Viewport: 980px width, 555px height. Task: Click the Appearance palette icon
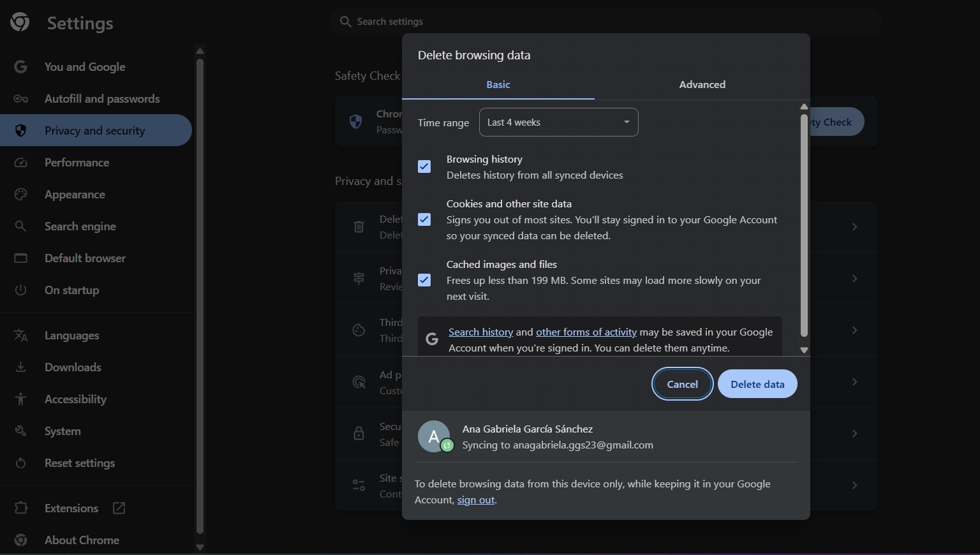[x=20, y=195]
